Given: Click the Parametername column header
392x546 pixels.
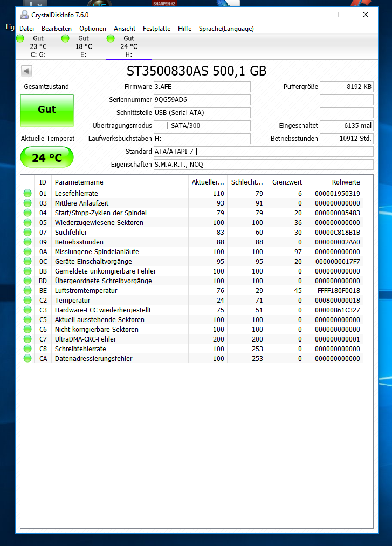Looking at the screenshot, I should pos(120,182).
